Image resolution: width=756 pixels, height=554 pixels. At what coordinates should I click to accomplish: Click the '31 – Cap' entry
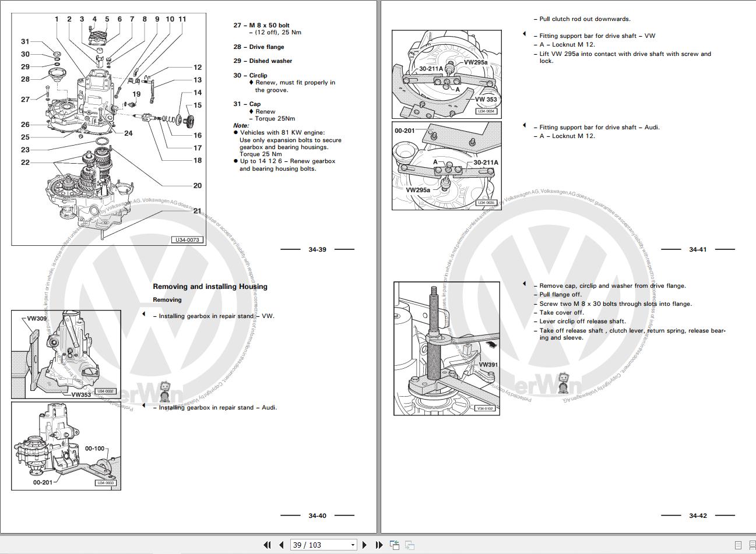(x=247, y=104)
